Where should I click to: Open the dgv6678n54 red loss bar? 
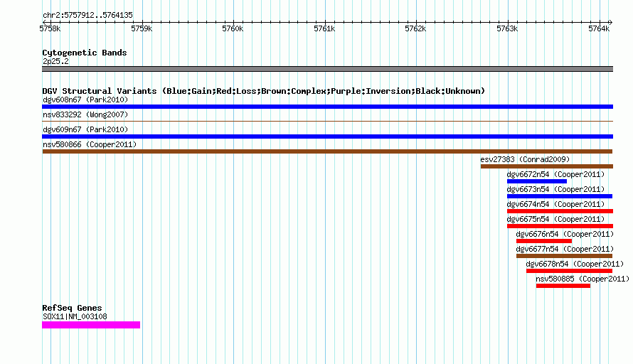(x=569, y=271)
